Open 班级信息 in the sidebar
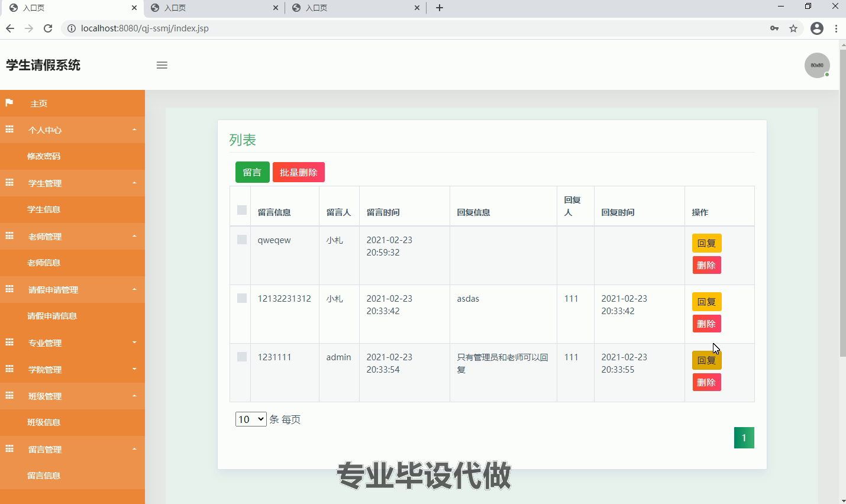Screen dimensions: 846x504 click(x=44, y=422)
